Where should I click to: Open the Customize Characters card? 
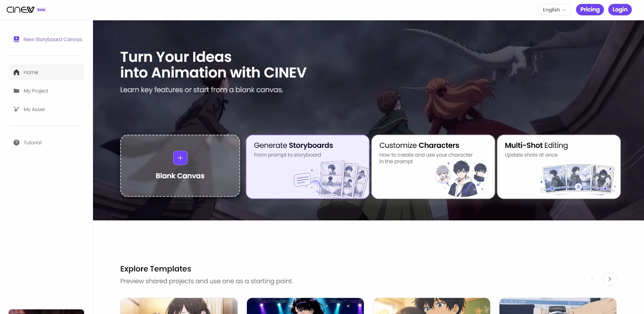pyautogui.click(x=433, y=167)
